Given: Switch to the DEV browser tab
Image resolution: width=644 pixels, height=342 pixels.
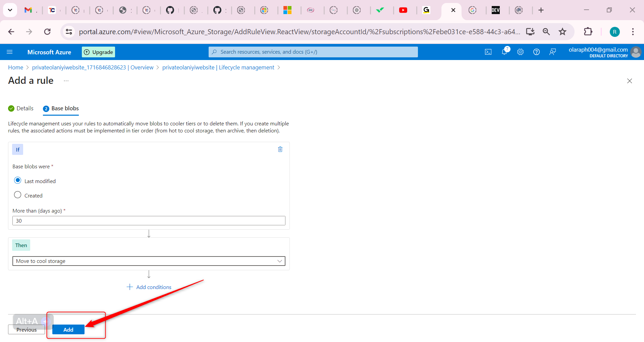Looking at the screenshot, I should coord(496,10).
